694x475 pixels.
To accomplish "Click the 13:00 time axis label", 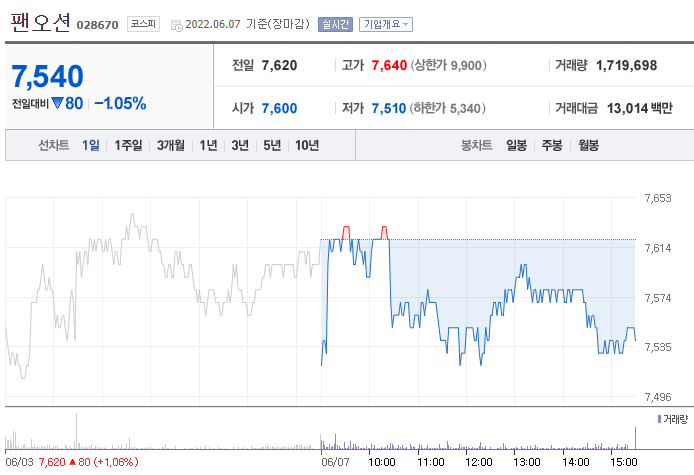I will coord(527,462).
